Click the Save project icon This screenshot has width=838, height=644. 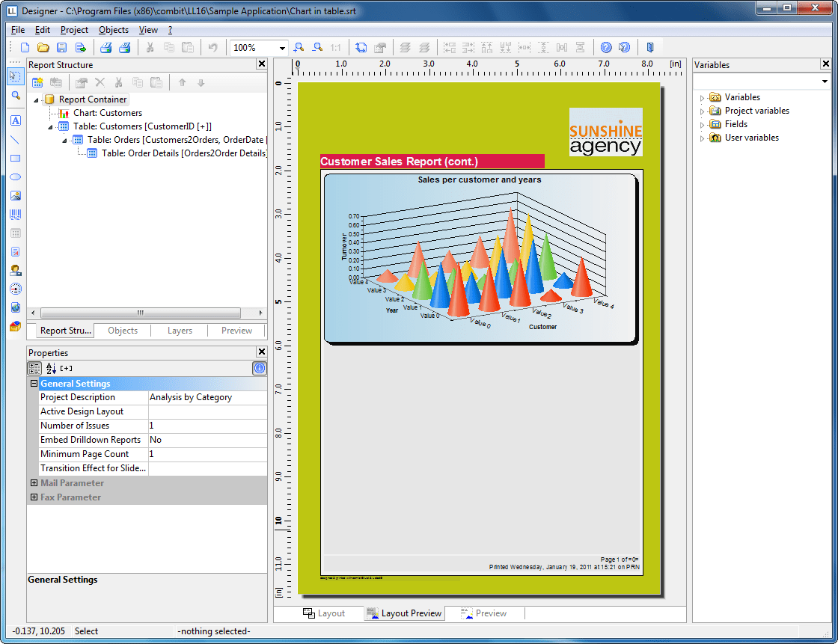62,47
